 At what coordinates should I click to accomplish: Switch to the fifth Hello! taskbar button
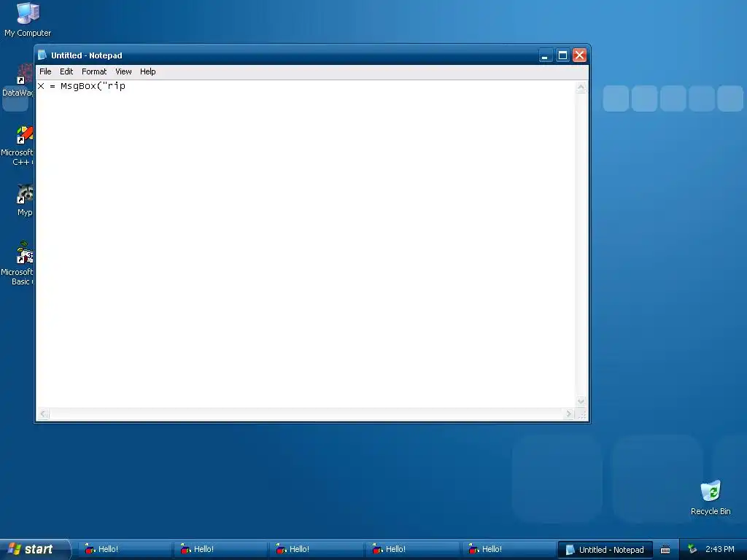click(x=508, y=550)
